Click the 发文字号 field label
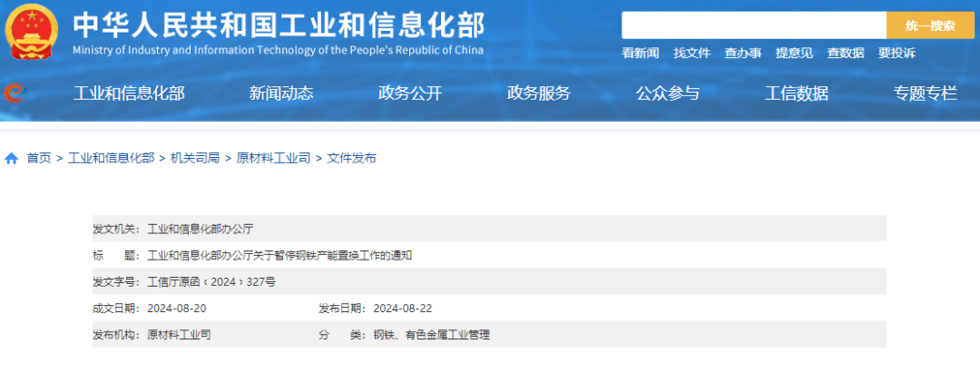This screenshot has height=373, width=980. click(x=117, y=281)
